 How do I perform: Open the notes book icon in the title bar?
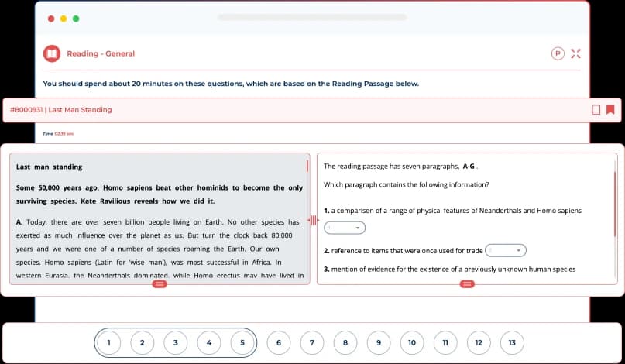[x=596, y=110]
